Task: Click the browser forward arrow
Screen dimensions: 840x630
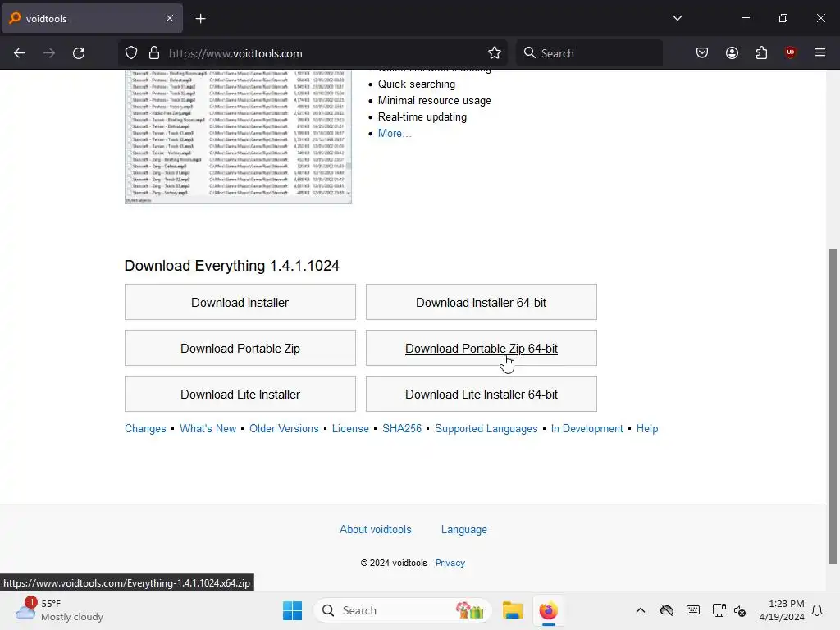Action: [x=49, y=53]
